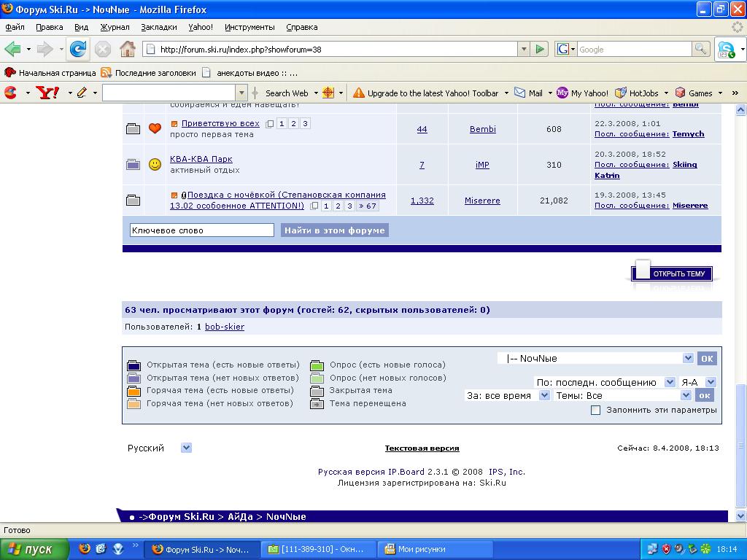Click the Home icon in navigation toolbar
The image size is (747, 560).
127,50
